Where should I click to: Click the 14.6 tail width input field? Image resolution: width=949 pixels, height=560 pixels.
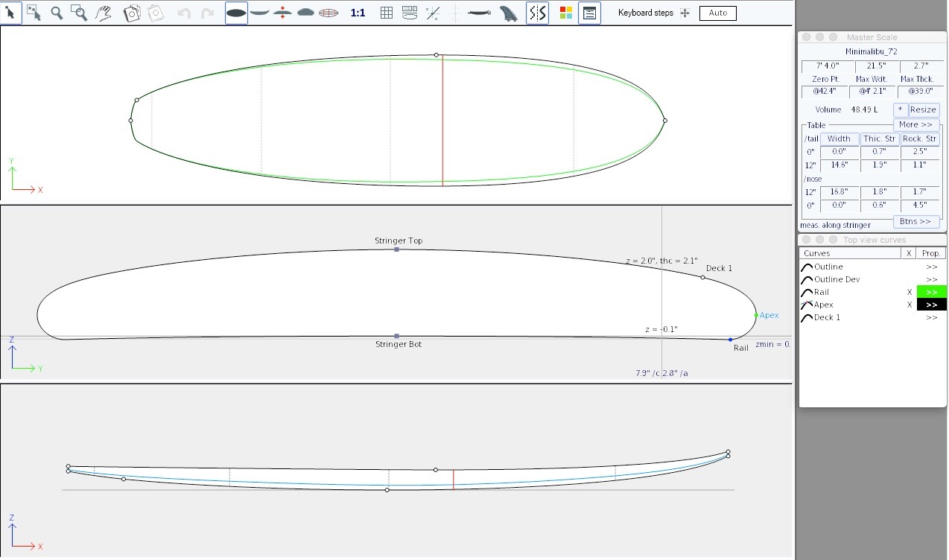point(839,165)
